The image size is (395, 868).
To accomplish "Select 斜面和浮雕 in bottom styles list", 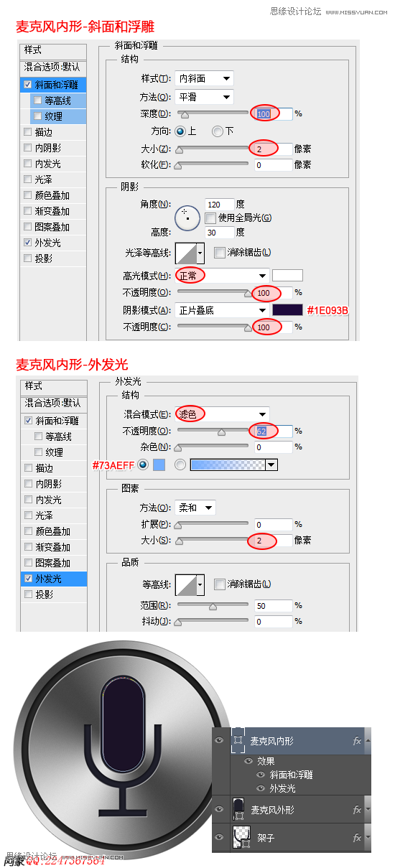I will tap(57, 421).
